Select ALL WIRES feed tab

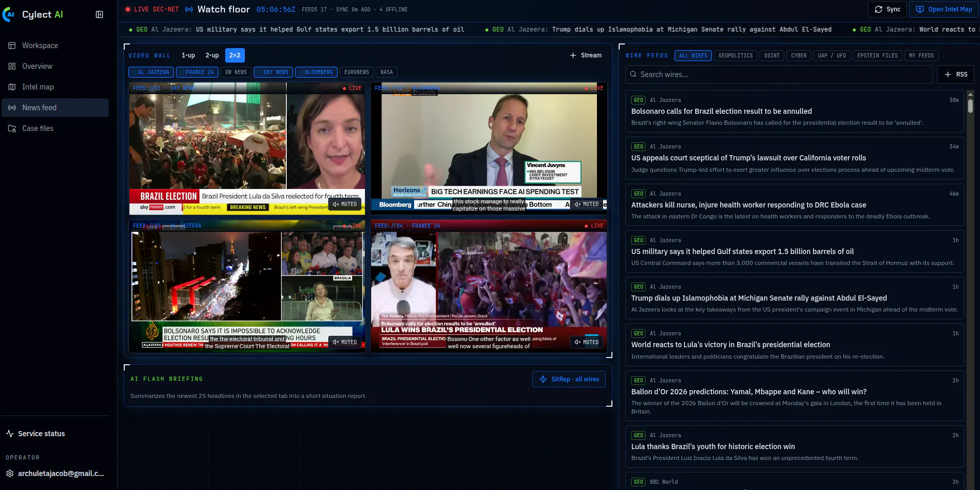(x=693, y=56)
